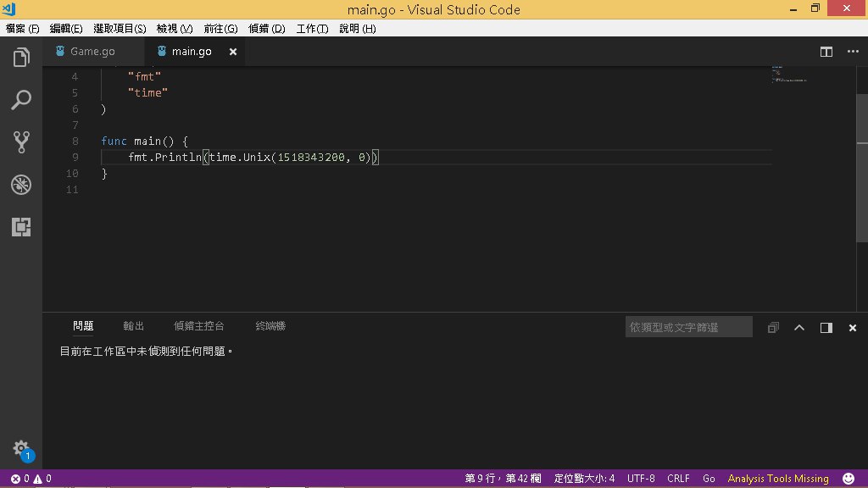Click the func keyword on line 8
This screenshot has width=868, height=488.
click(x=114, y=141)
